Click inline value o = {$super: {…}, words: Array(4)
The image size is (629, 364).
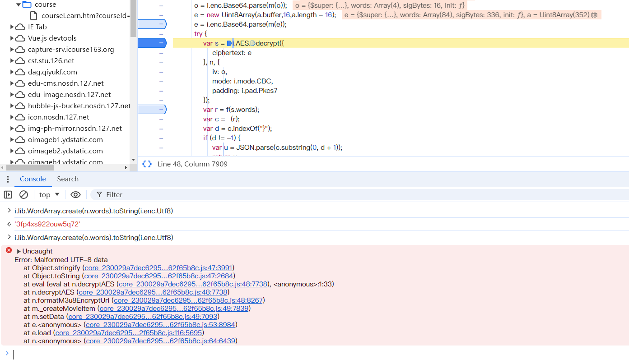(379, 5)
